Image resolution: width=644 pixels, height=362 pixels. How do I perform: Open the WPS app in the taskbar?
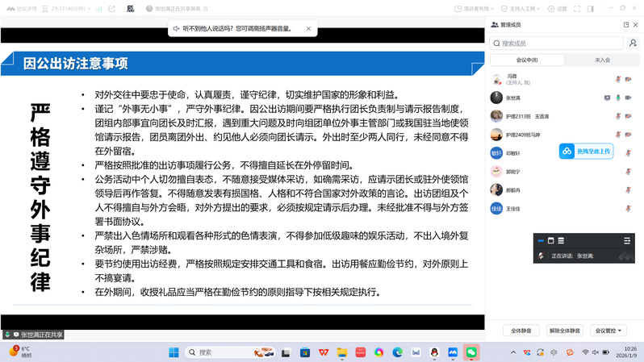(324, 352)
